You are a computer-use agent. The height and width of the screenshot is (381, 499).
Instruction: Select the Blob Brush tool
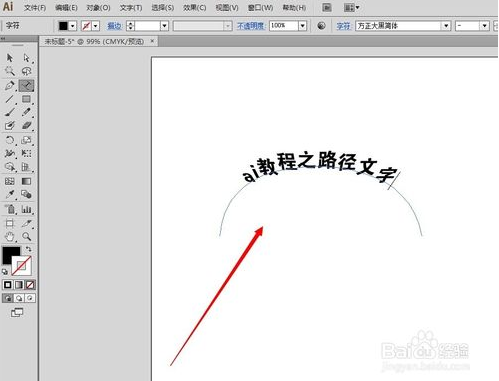pyautogui.click(x=10, y=126)
